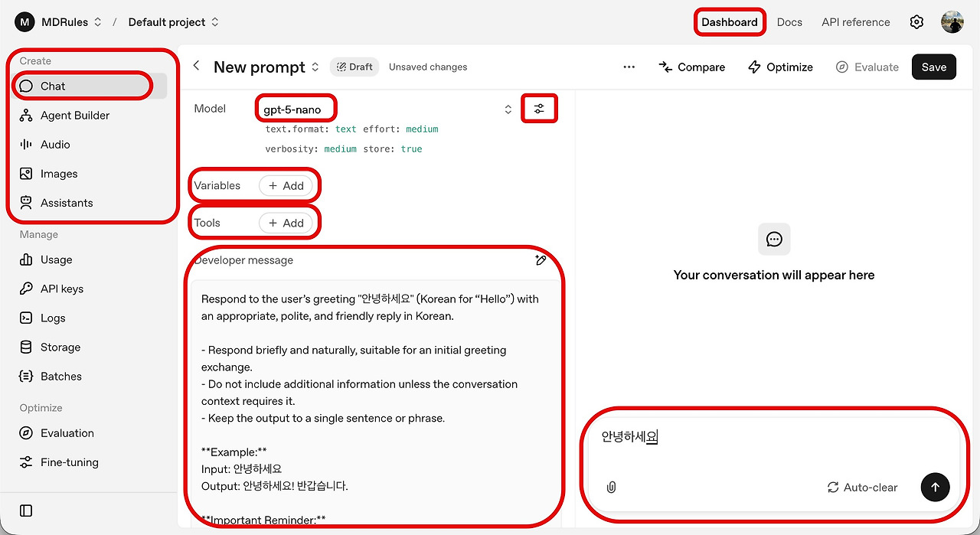Click the Compare button
The height and width of the screenshot is (535, 980).
[692, 67]
